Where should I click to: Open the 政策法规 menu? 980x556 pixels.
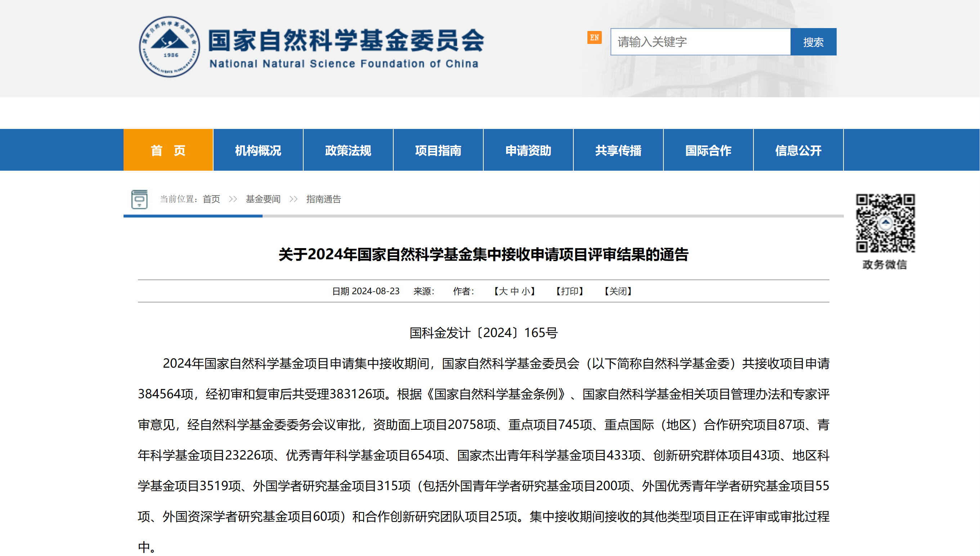348,150
